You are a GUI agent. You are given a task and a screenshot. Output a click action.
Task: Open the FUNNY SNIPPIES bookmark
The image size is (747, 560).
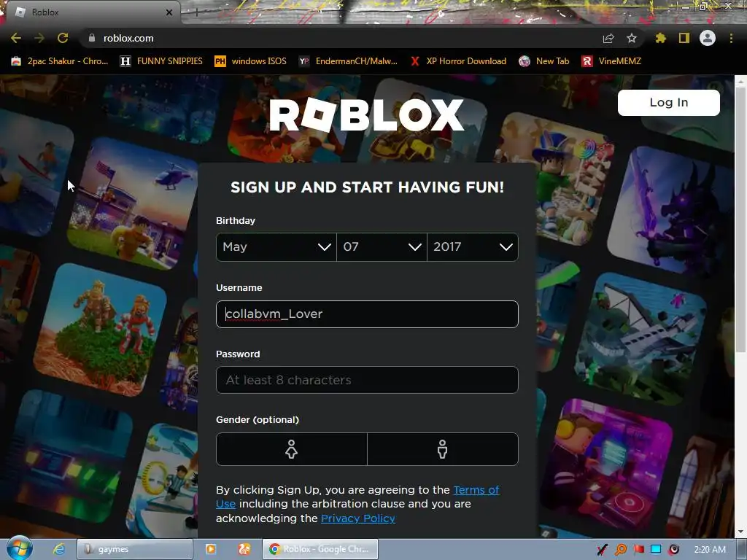click(161, 61)
